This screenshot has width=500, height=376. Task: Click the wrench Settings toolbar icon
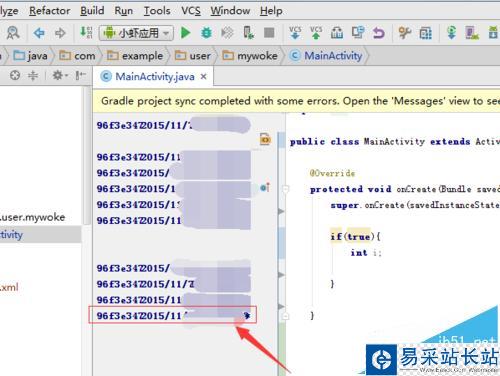(x=404, y=33)
